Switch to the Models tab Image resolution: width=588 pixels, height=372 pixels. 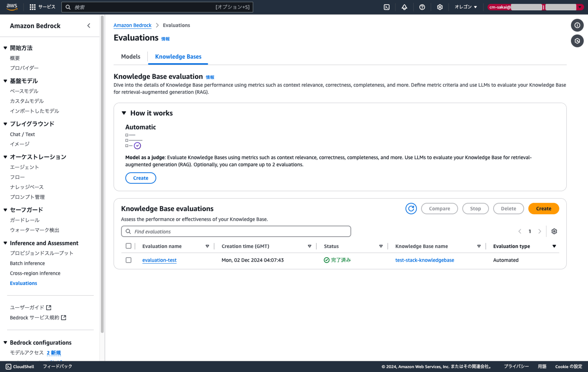coord(131,57)
